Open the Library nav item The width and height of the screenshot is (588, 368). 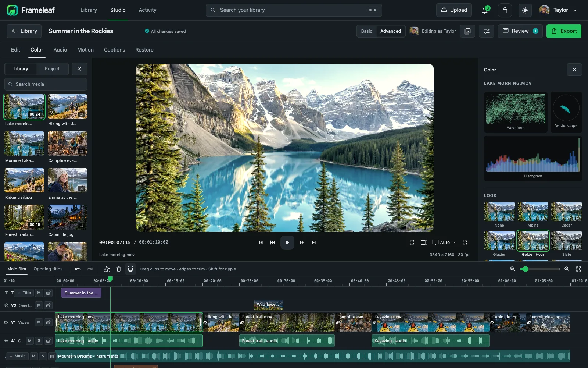89,10
